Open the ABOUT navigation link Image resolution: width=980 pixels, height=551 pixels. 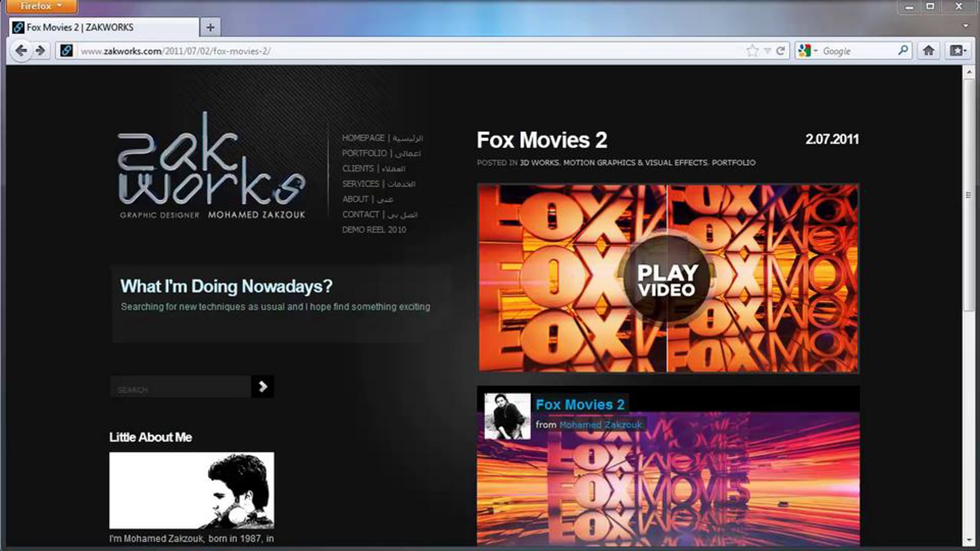368,199
